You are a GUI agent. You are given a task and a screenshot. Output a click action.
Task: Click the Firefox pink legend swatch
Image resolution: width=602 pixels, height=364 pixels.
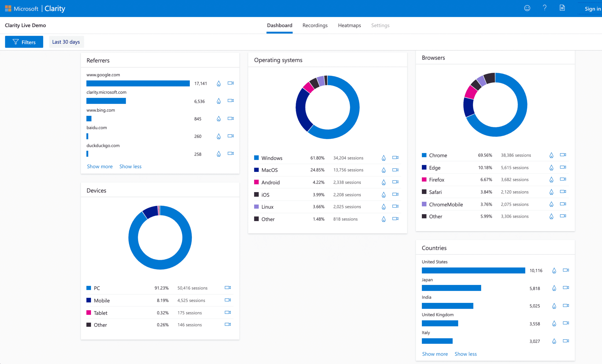424,180
